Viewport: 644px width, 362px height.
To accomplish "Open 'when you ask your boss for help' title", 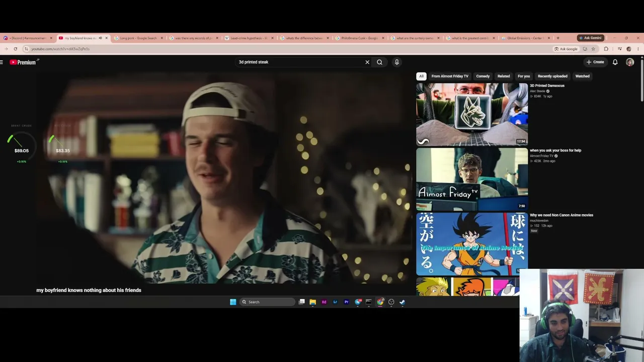I will tap(555, 150).
